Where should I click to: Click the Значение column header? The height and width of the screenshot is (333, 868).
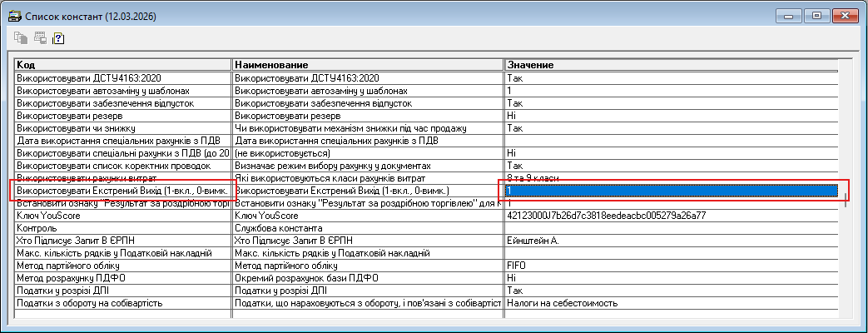(x=670, y=65)
